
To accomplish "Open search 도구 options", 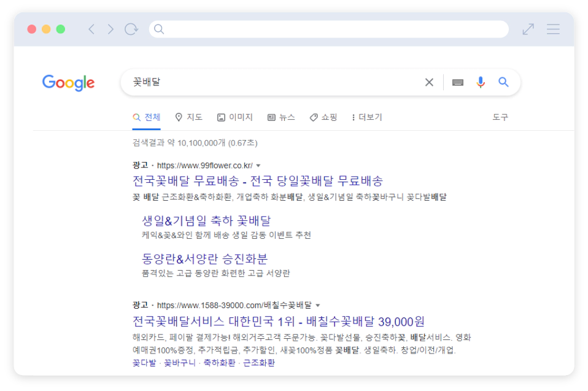I will 500,117.
